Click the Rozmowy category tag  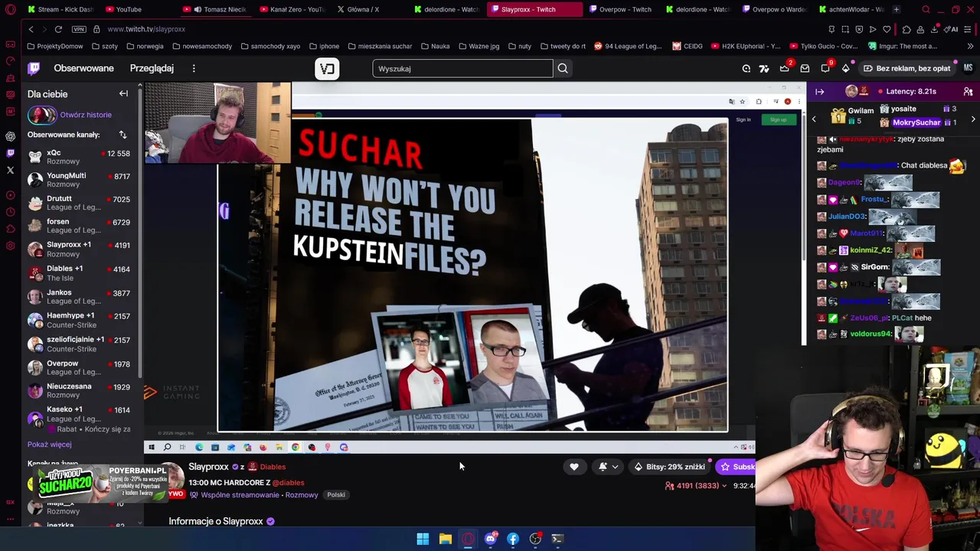tap(301, 495)
